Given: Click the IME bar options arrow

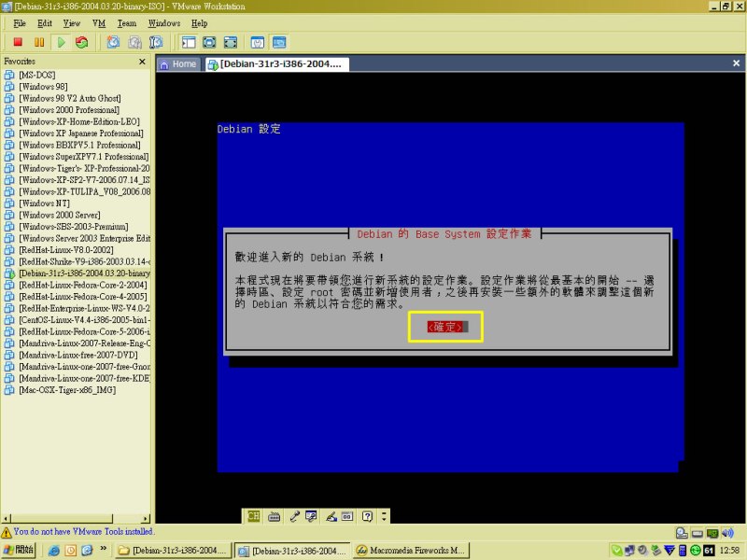Looking at the screenshot, I should [384, 516].
